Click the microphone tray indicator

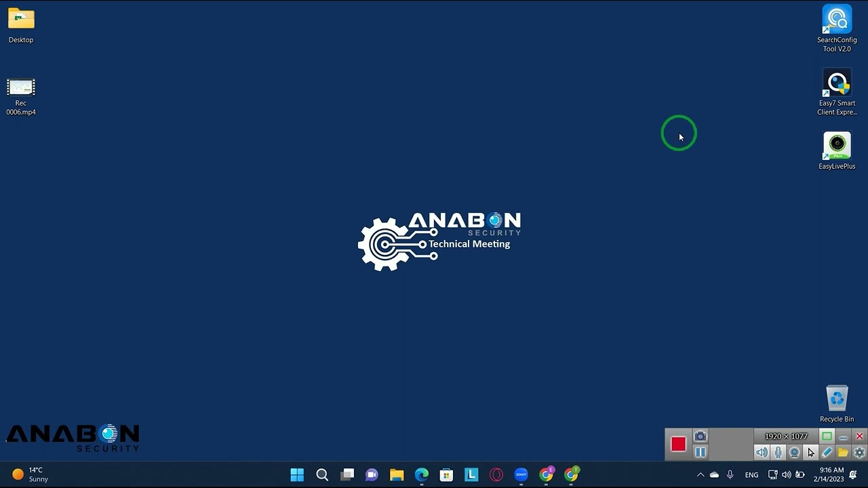click(730, 474)
